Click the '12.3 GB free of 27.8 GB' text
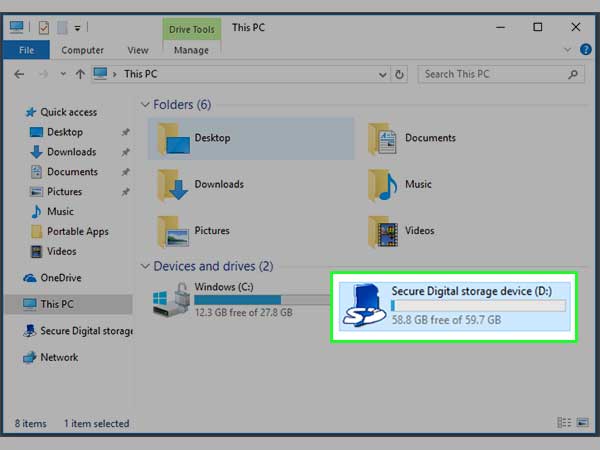The height and width of the screenshot is (450, 600). pos(244,313)
